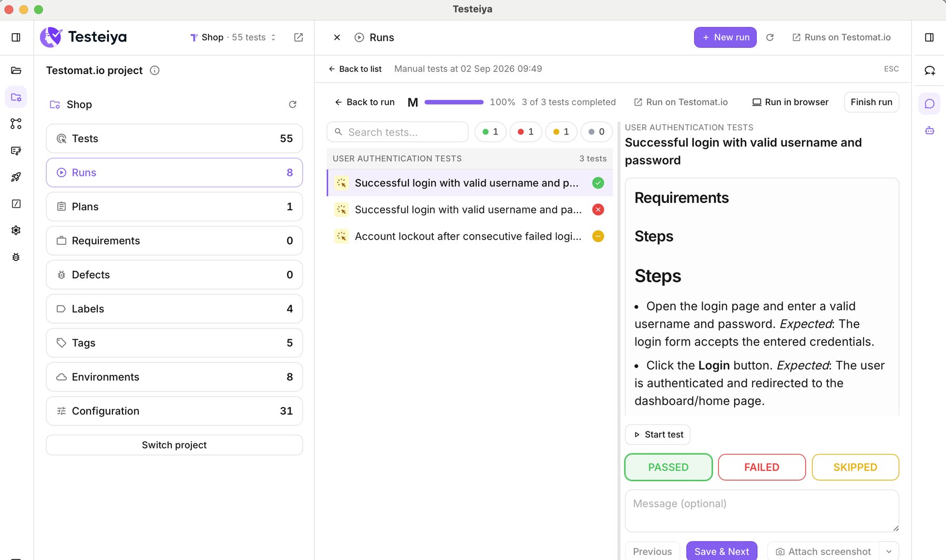
Task: Reload runs with refresh icon
Action: click(x=770, y=37)
